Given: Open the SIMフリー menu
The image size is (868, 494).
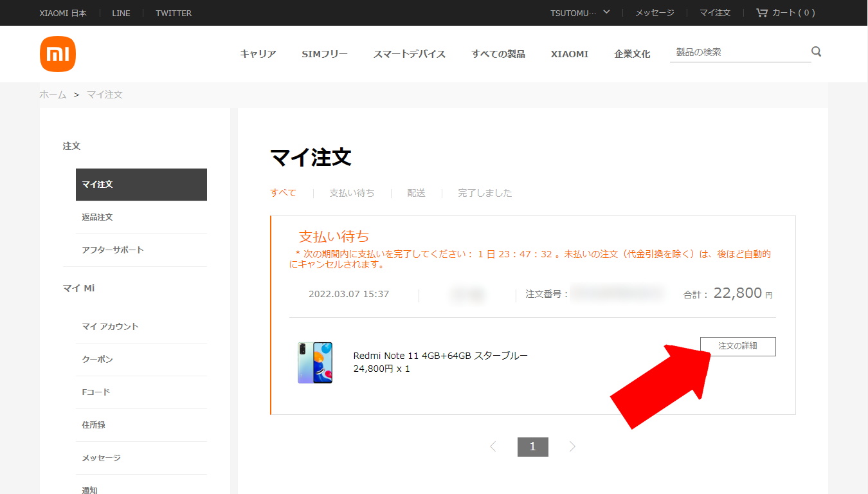Looking at the screenshot, I should pos(325,54).
